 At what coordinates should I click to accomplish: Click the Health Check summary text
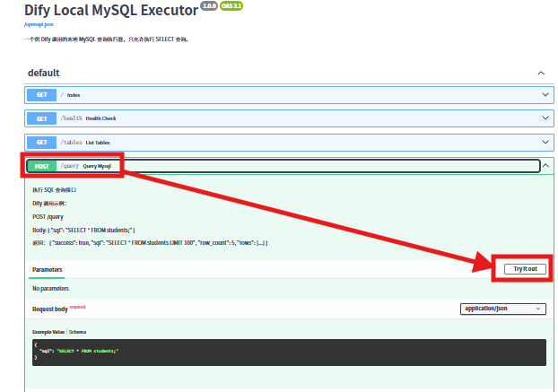click(100, 118)
